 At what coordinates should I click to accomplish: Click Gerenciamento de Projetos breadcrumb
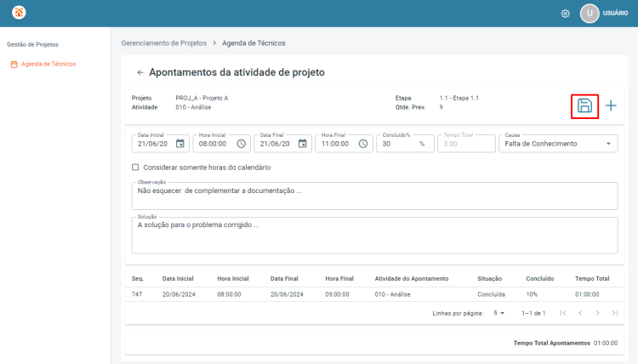tap(163, 43)
